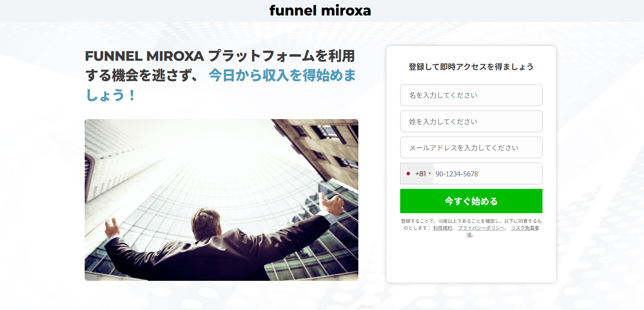This screenshot has height=310, width=644.
Task: Select the email address input field
Action: point(471,148)
